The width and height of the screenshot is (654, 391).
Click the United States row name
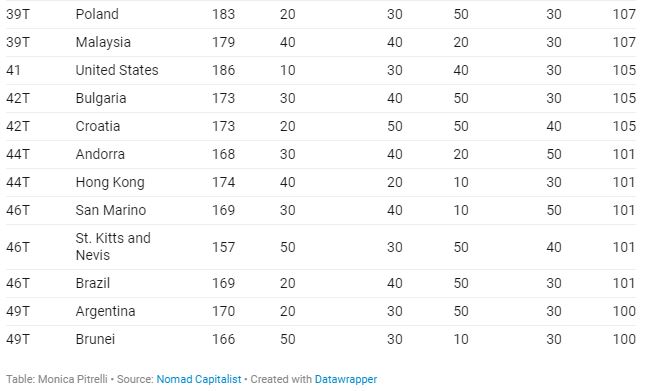click(x=117, y=70)
